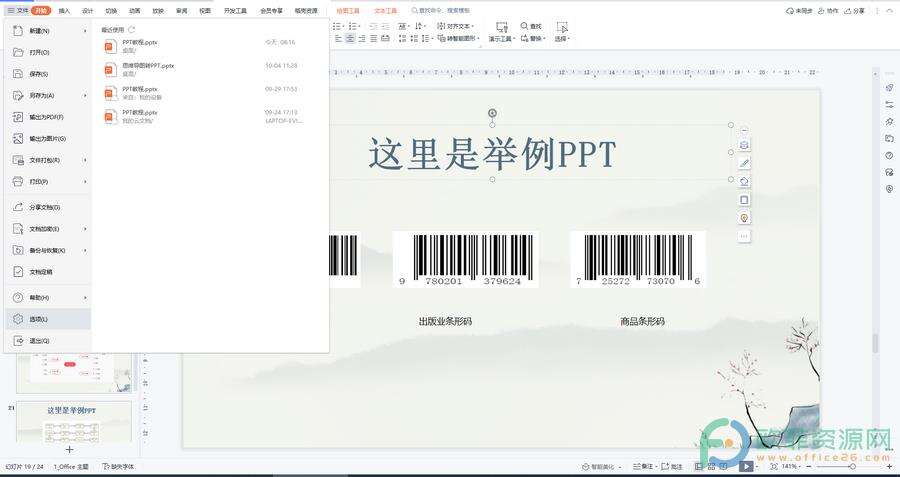Select Backup and Restore (备份与恢复) entry
Screen dimensions: 900x477
click(47, 250)
